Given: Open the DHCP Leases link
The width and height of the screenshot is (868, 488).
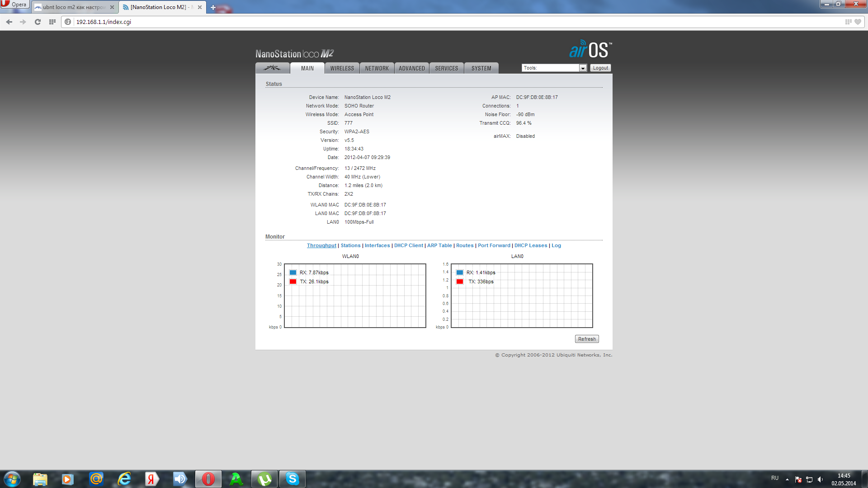Looking at the screenshot, I should [531, 245].
